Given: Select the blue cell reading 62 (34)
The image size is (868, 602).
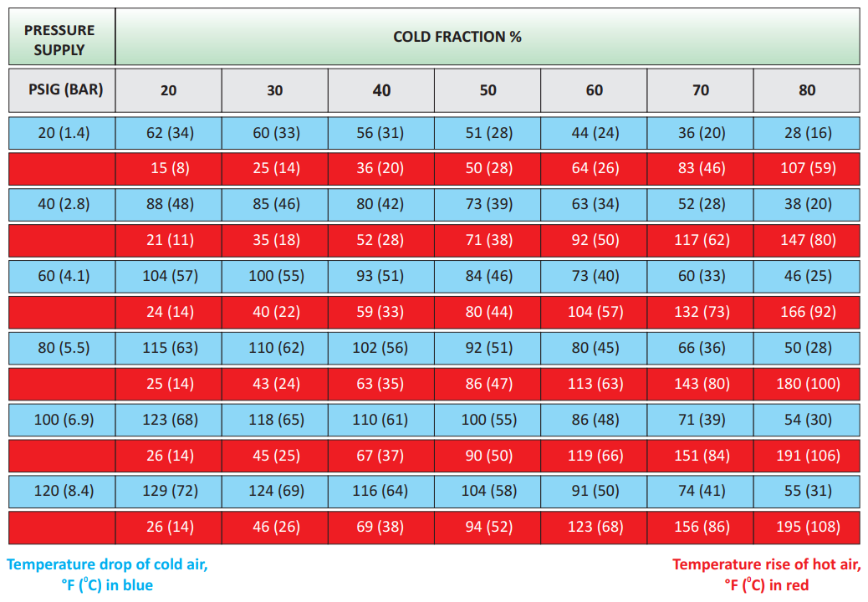Looking at the screenshot, I should tap(168, 132).
